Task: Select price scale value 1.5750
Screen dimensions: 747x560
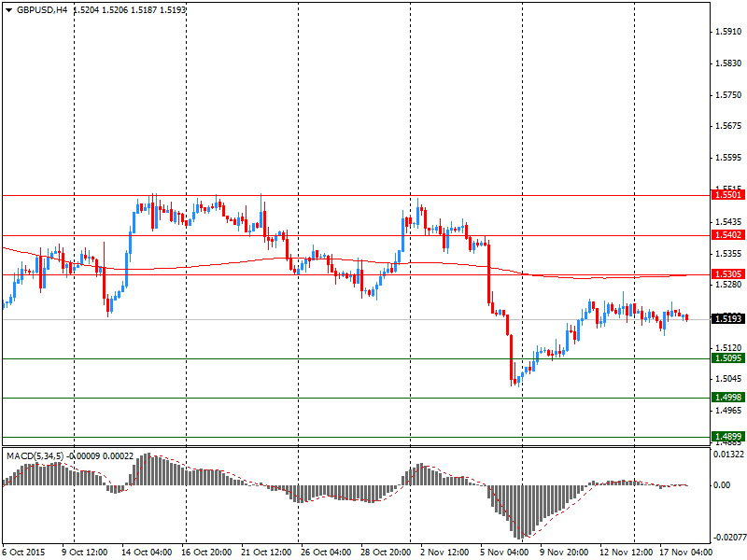Action: 728,95
